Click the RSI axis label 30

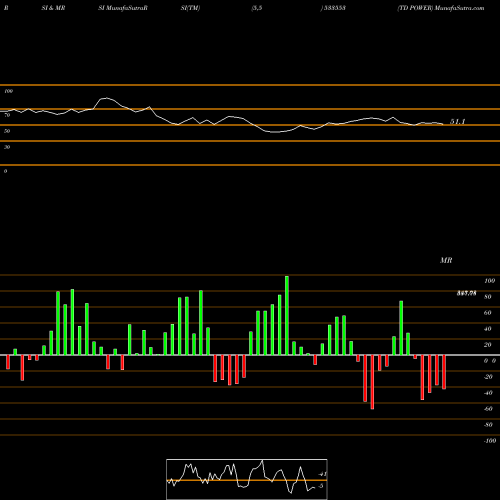click(7, 147)
